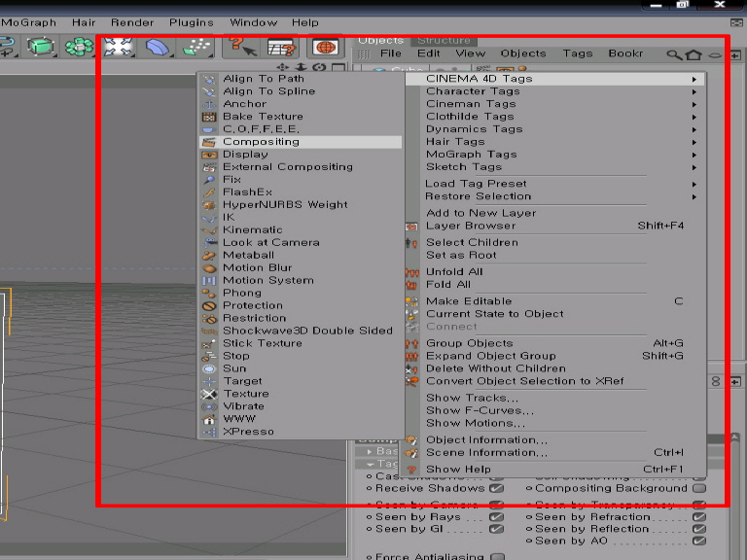Click the globe web icon in toolbar
747x560 pixels.
326,47
